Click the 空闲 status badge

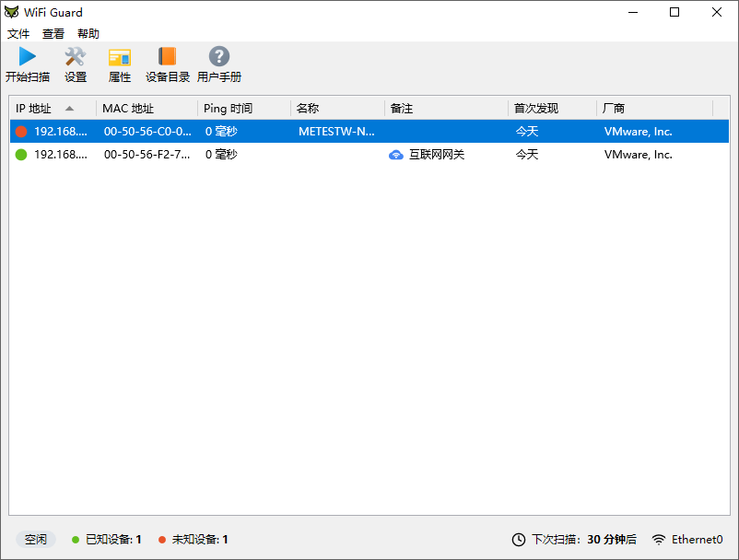click(36, 540)
